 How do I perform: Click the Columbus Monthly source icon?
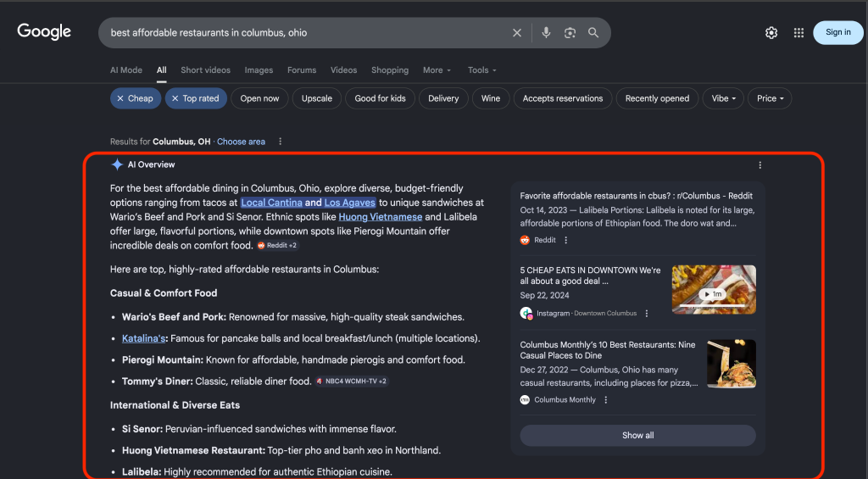point(525,400)
